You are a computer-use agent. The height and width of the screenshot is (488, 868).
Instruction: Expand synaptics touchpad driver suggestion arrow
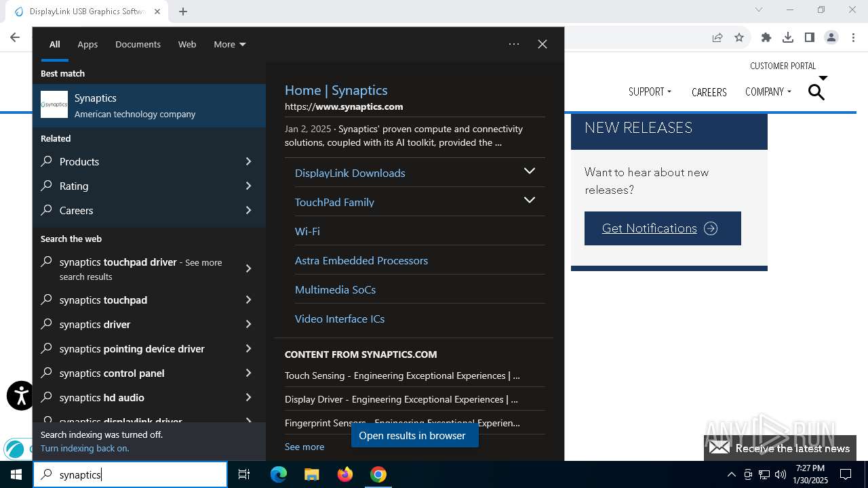click(248, 268)
